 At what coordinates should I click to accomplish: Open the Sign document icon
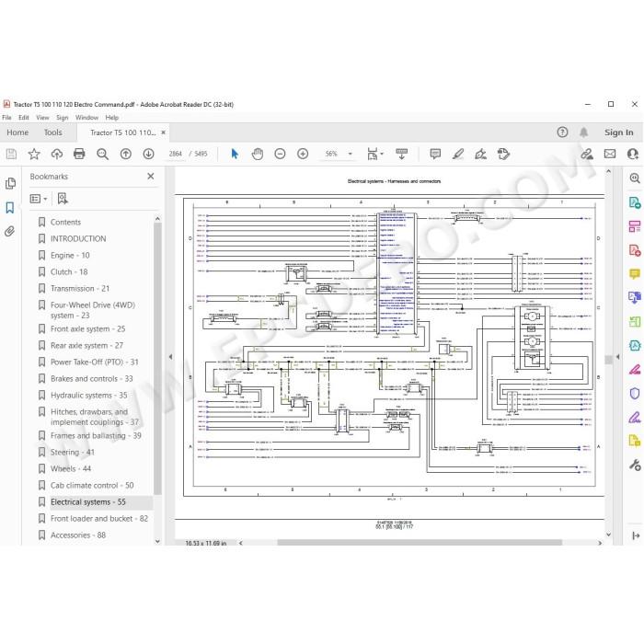tap(480, 154)
